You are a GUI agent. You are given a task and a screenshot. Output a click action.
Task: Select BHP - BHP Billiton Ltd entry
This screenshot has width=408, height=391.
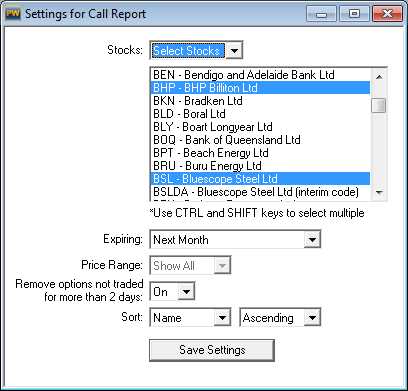[x=260, y=88]
